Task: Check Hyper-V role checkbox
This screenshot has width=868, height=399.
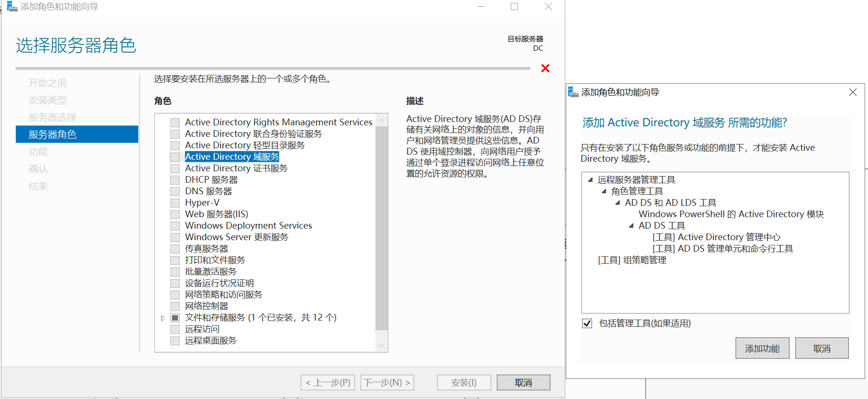Action: (175, 203)
